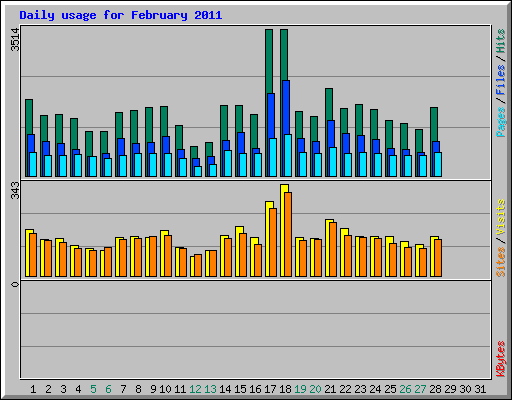Click day '31' on the x-axis

(x=480, y=389)
